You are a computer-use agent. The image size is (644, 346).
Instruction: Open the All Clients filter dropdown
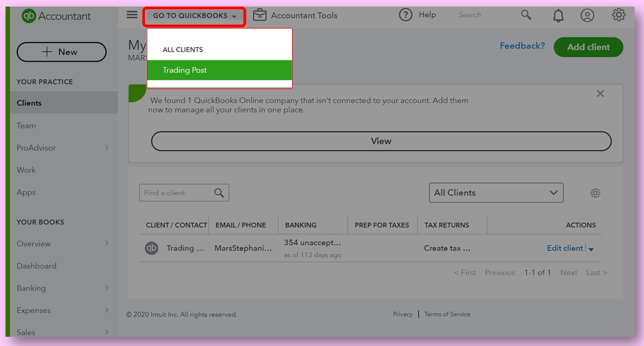tap(496, 193)
